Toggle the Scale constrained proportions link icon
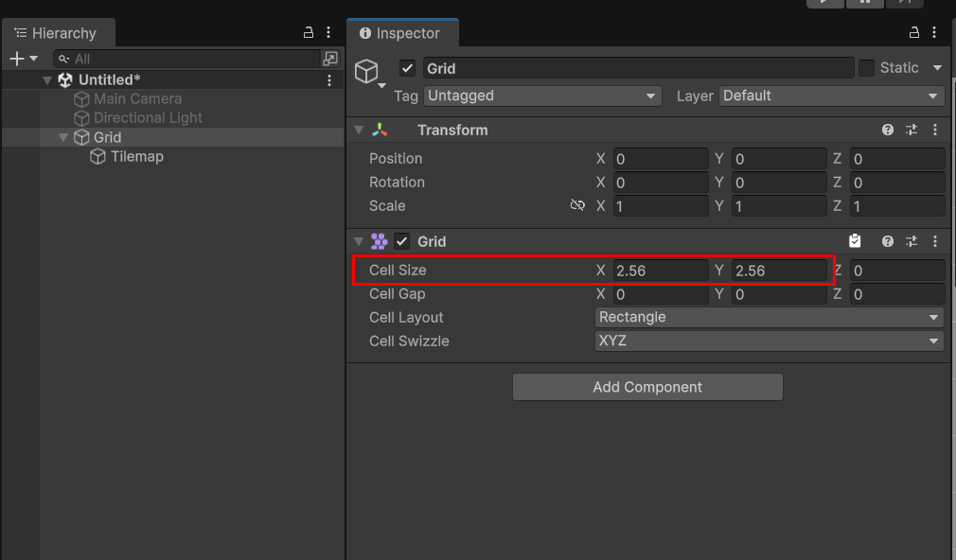The image size is (956, 560). click(x=577, y=205)
